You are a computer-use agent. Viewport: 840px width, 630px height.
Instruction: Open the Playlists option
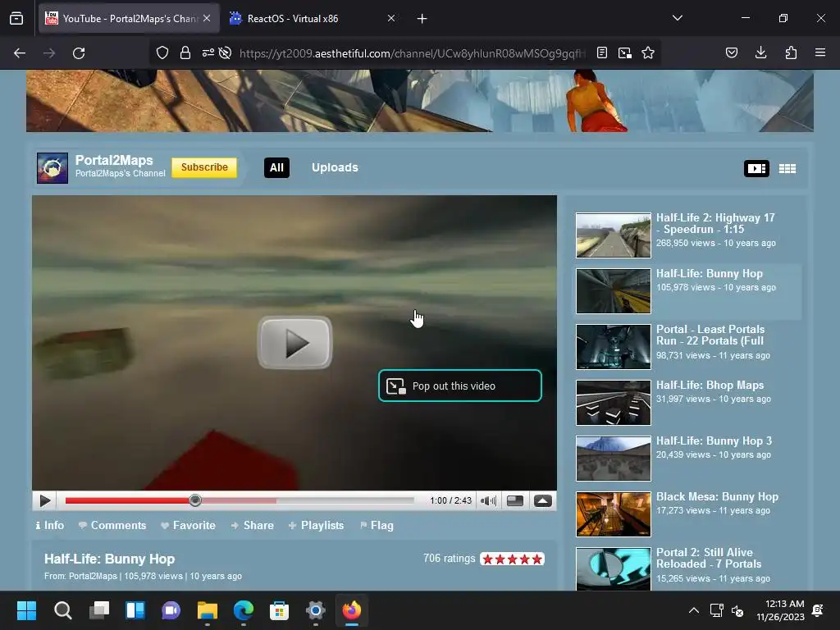316,526
